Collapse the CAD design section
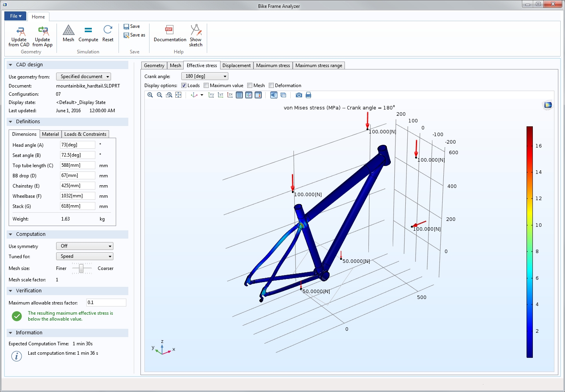Screen dimensions: 565x392 coord(11,65)
